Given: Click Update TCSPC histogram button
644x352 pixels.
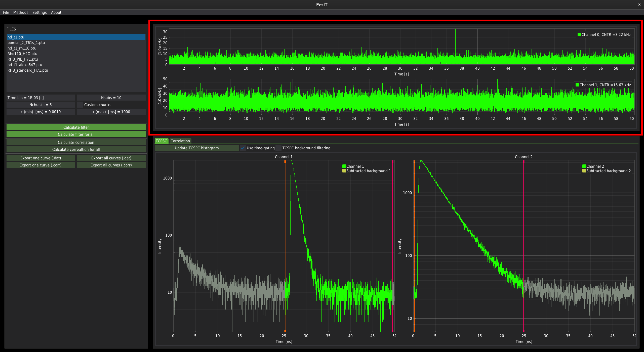Looking at the screenshot, I should coord(197,148).
